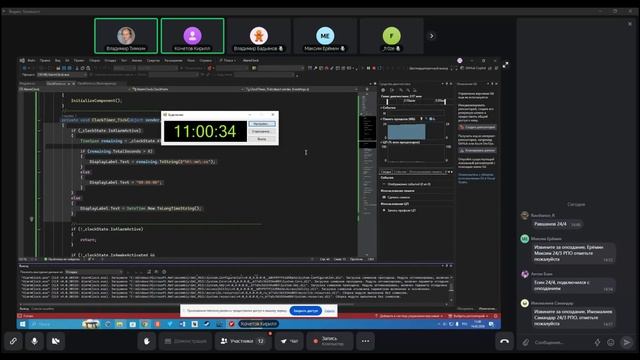This screenshot has height=360, width=640.
Task: Open the Проект menu
Action: pos(79,60)
